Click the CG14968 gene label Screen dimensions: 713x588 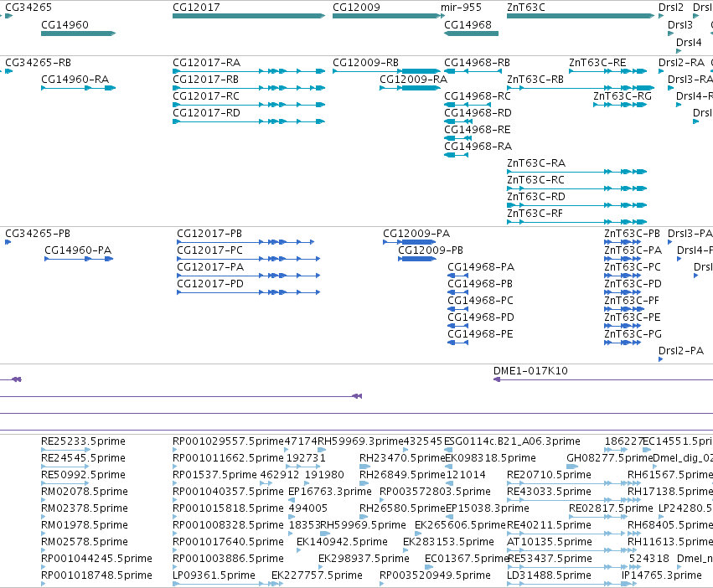[468, 25]
